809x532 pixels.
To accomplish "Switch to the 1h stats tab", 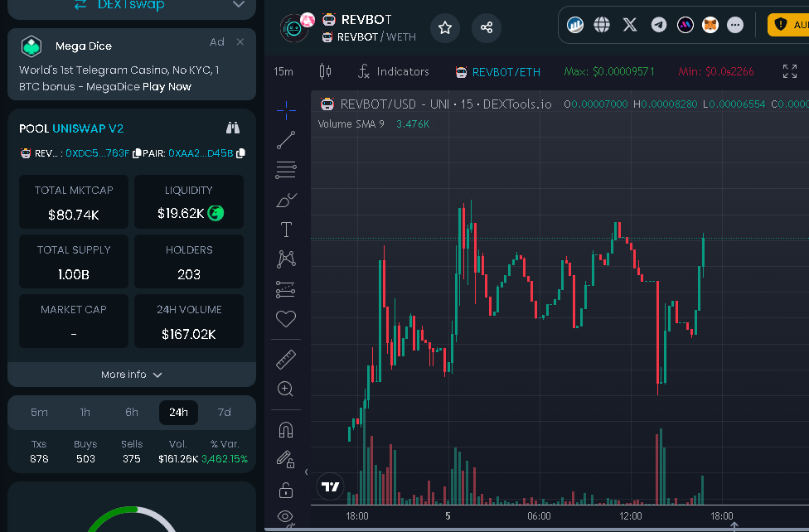I will pyautogui.click(x=85, y=412).
